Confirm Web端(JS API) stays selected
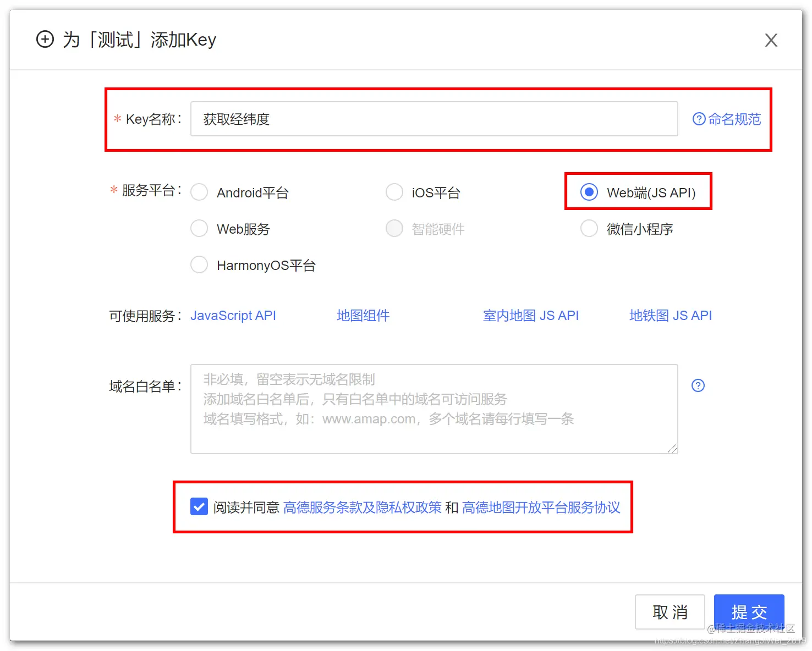Viewport: 812px width, 651px height. coord(589,192)
